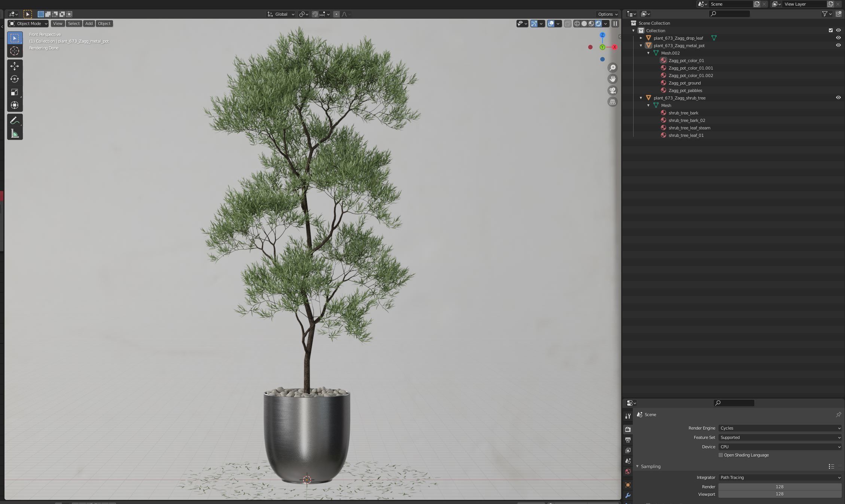
Task: Open Global transform orientation dropdown
Action: click(281, 14)
